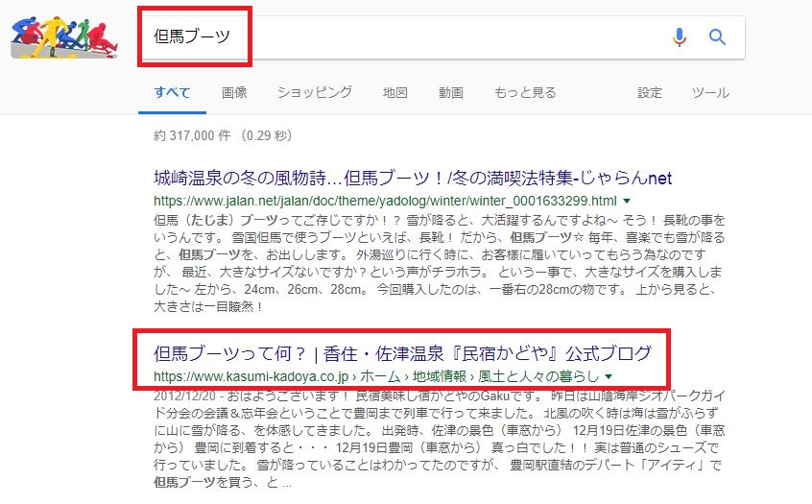The image size is (812, 504).
Task: Click the 2012/12/20 date in second snippet
Action: [x=184, y=396]
